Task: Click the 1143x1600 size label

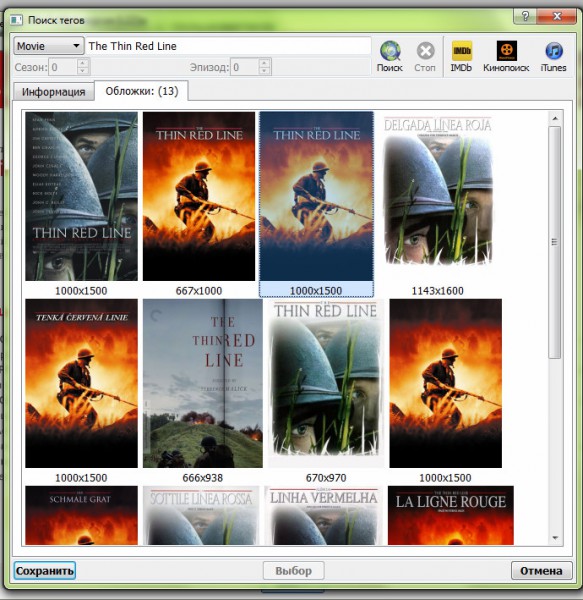Action: click(x=438, y=291)
